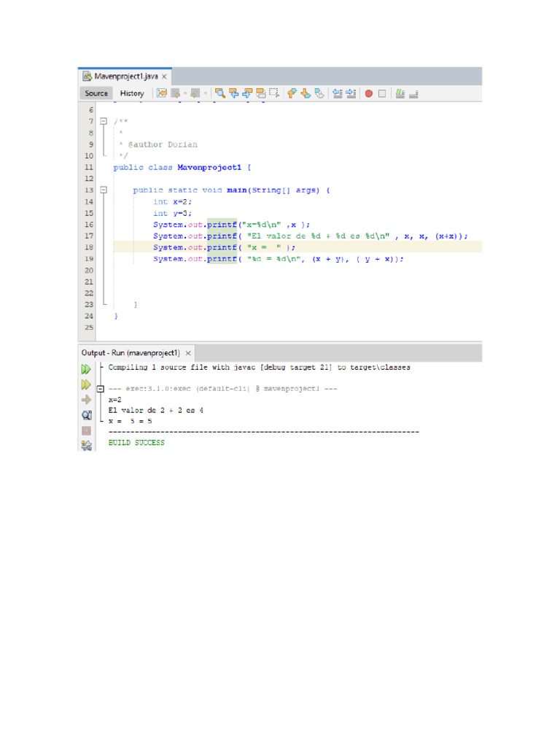This screenshot has width=560, height=747.
Task: Click Find Next Occurrence icon
Action: tap(247, 93)
